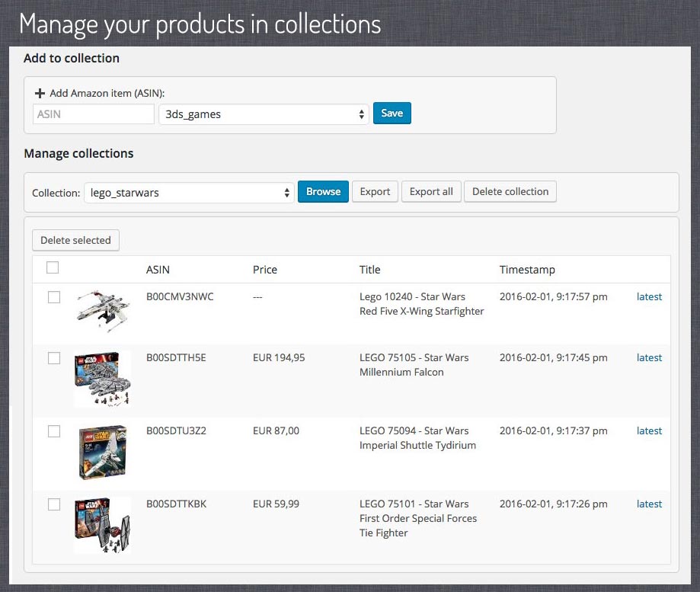Viewport: 700px width, 592px height.
Task: Click title Lego 10240 Red Five X-Wing
Action: point(421,304)
